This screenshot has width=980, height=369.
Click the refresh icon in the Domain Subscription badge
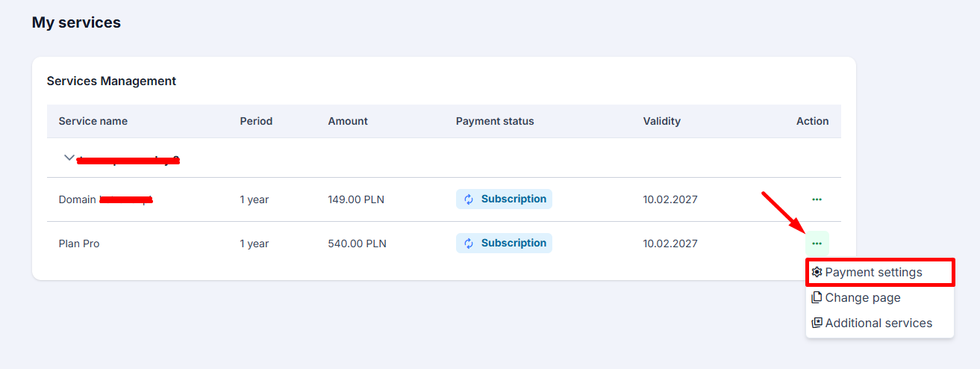click(469, 199)
